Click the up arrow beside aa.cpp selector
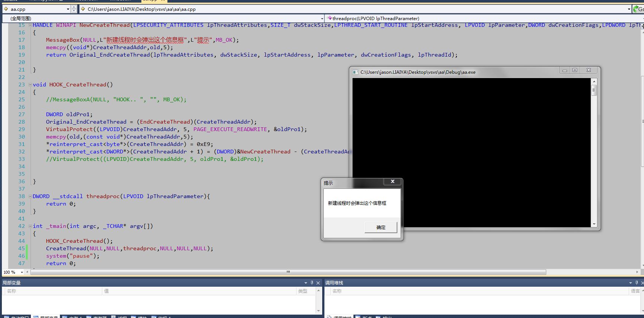This screenshot has height=318, width=644. (74, 7)
